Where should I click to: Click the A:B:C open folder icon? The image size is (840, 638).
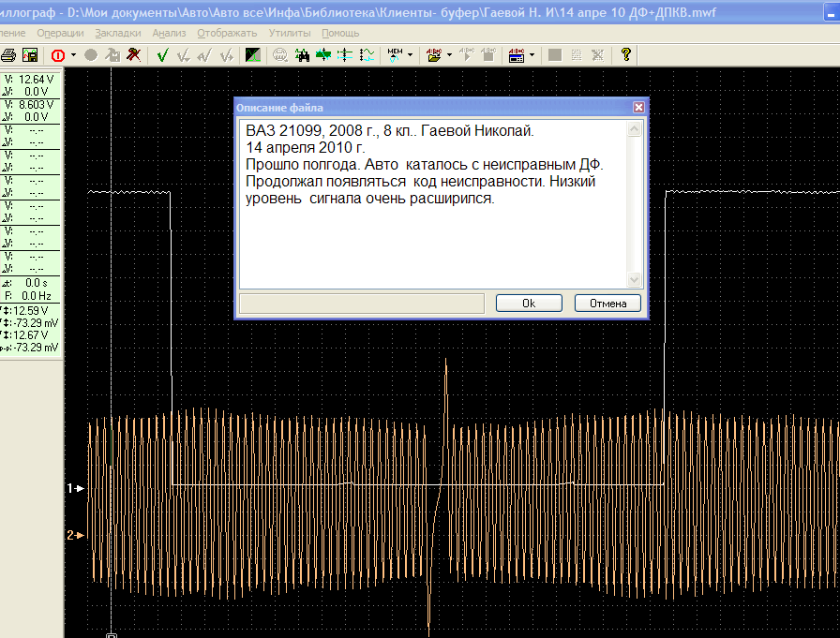[434, 55]
